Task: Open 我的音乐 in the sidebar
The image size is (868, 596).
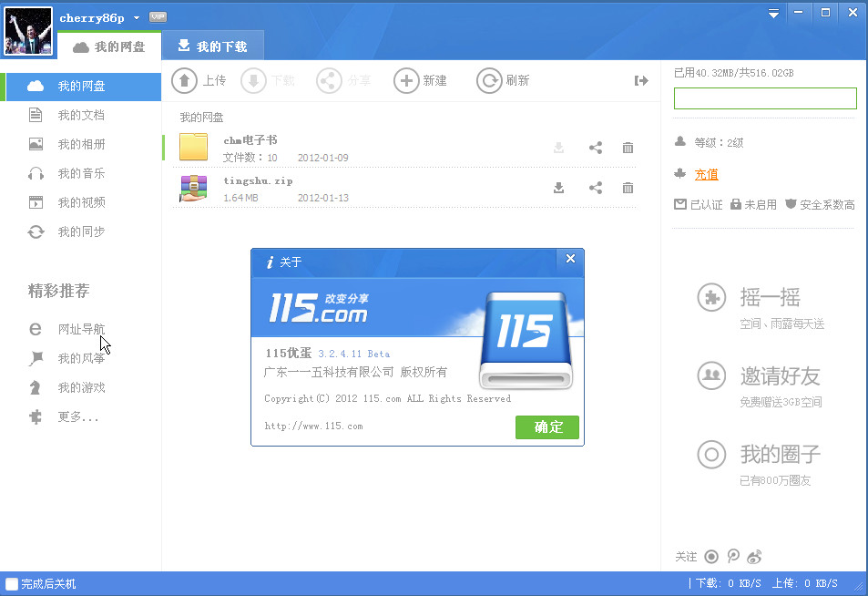Action: [x=81, y=173]
